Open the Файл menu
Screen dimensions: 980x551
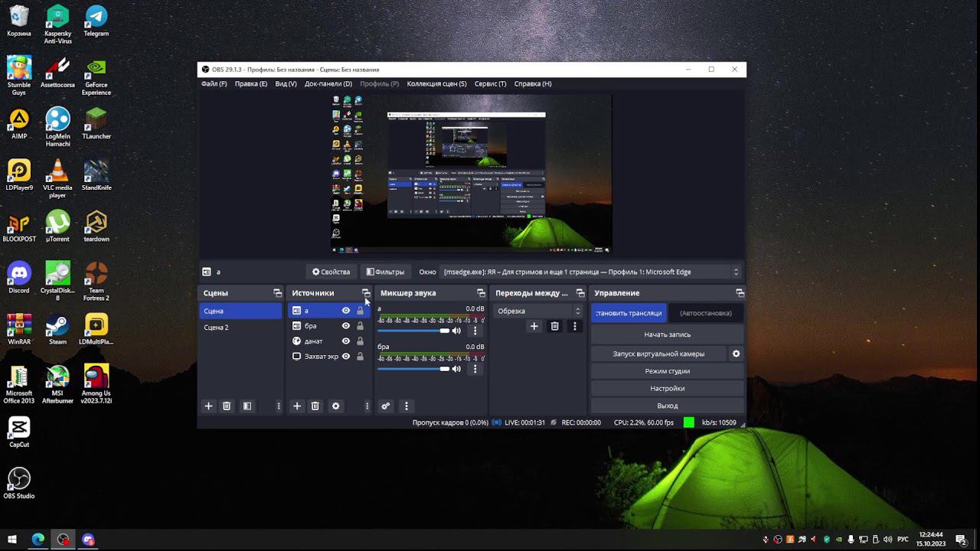[214, 84]
